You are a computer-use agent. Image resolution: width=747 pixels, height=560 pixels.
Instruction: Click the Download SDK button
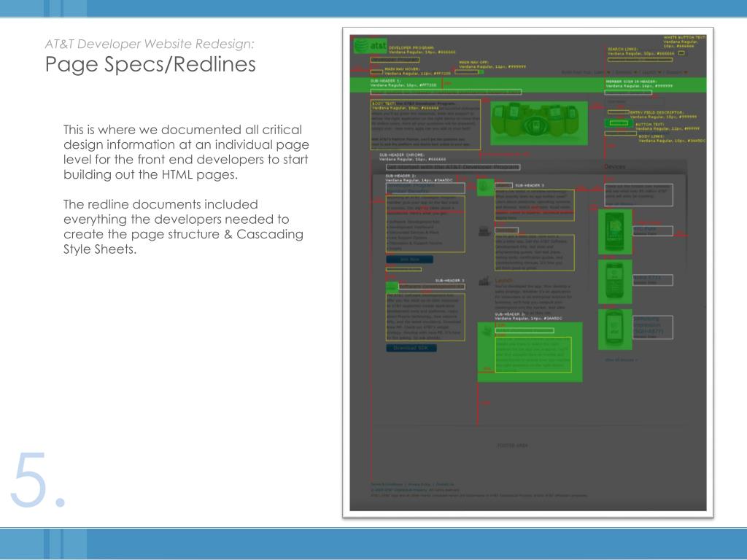pyautogui.click(x=411, y=348)
